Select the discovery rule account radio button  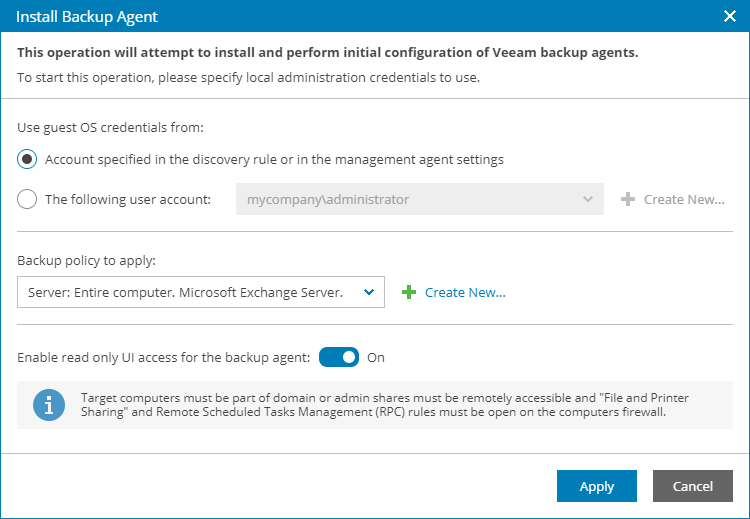coord(28,159)
